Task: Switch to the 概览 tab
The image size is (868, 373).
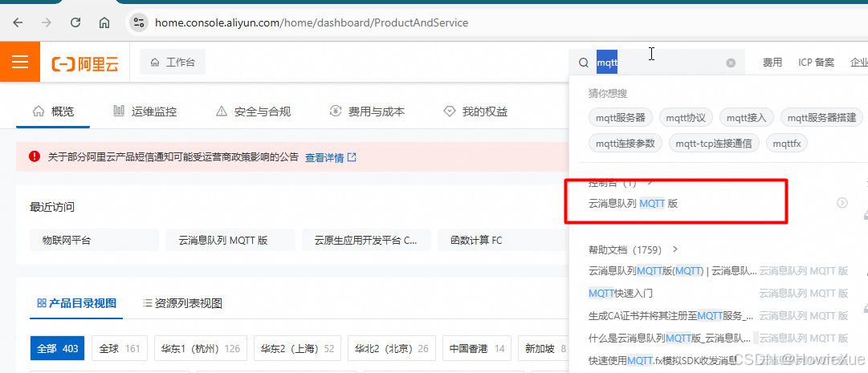Action: pyautogui.click(x=54, y=111)
